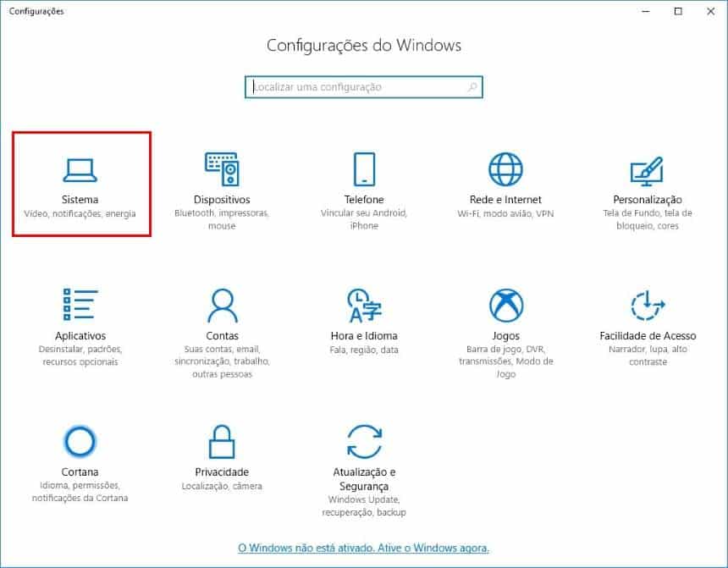Select the Jogos Xbox icon
The width and height of the screenshot is (728, 568).
(506, 305)
